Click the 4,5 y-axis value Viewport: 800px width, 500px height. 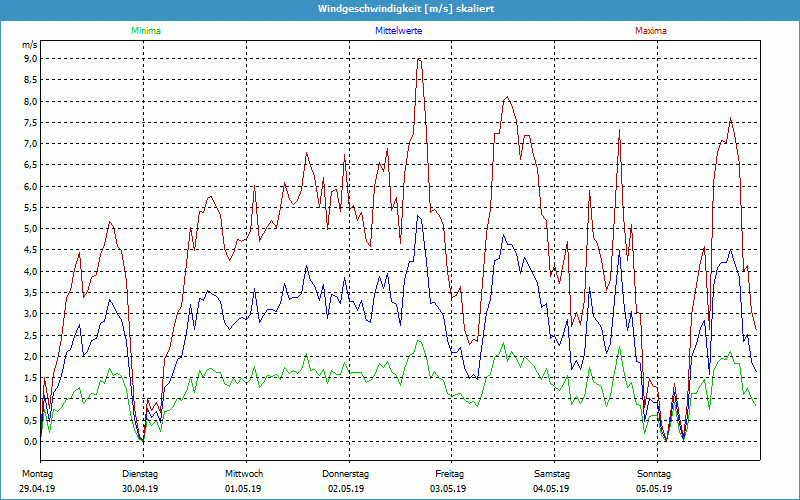[31, 250]
